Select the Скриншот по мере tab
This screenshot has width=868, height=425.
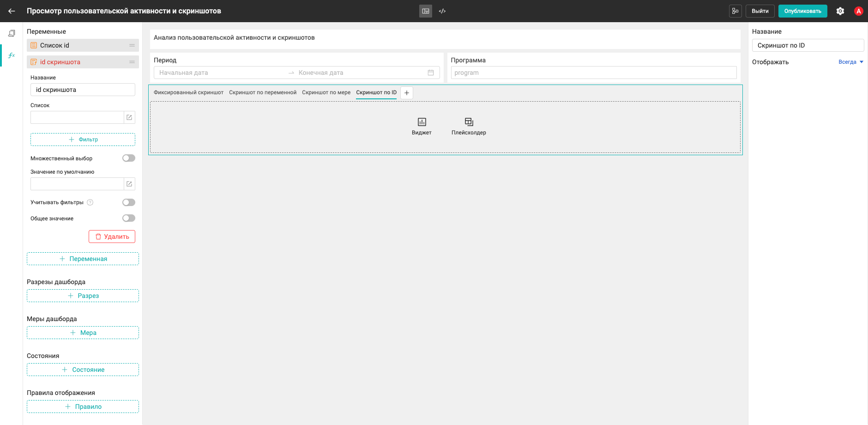click(326, 92)
